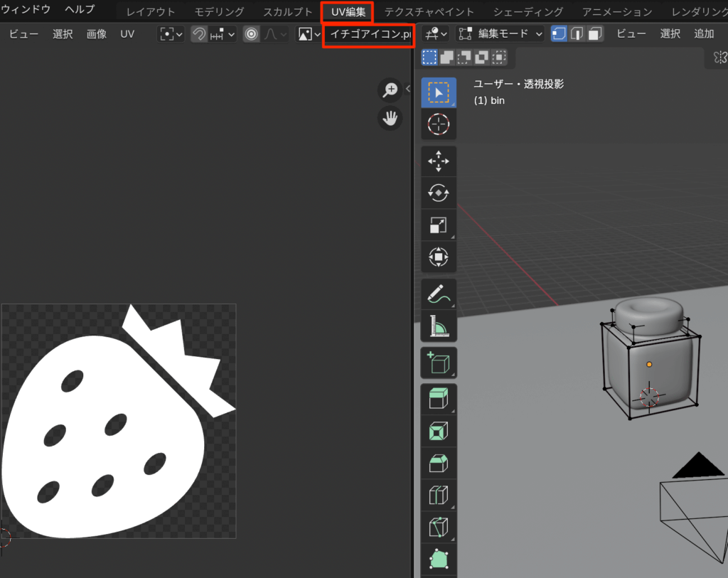Viewport: 728px width, 578px height.
Task: Select the Annotate pencil tool
Action: coord(439,294)
